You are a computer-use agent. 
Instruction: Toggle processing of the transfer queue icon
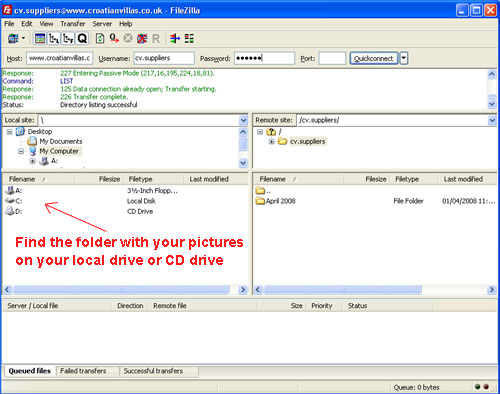[x=114, y=39]
